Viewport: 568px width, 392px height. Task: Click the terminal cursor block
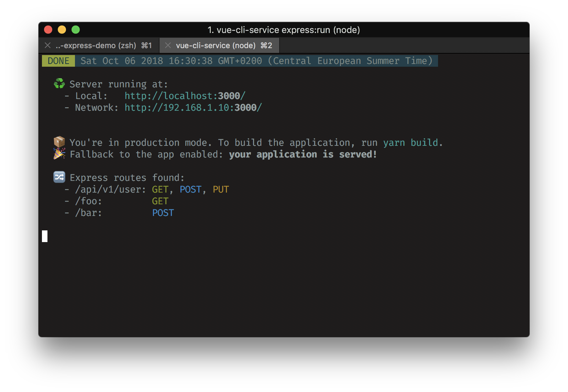pos(45,236)
